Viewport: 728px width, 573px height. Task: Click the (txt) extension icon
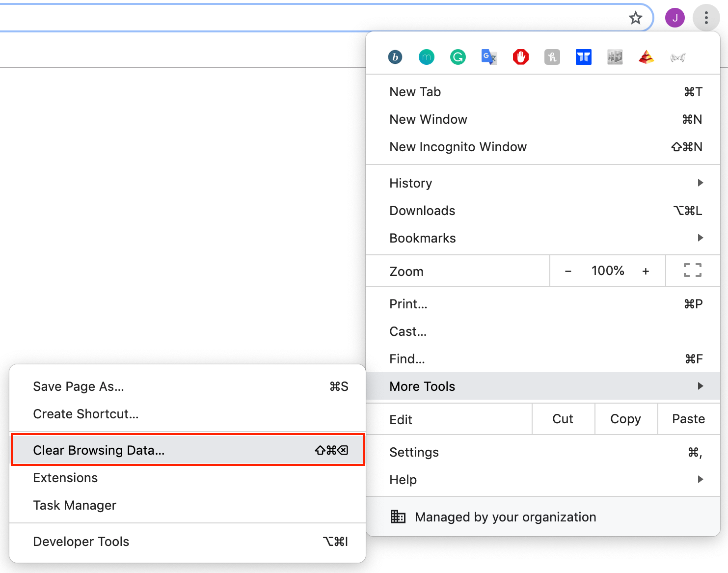[678, 58]
